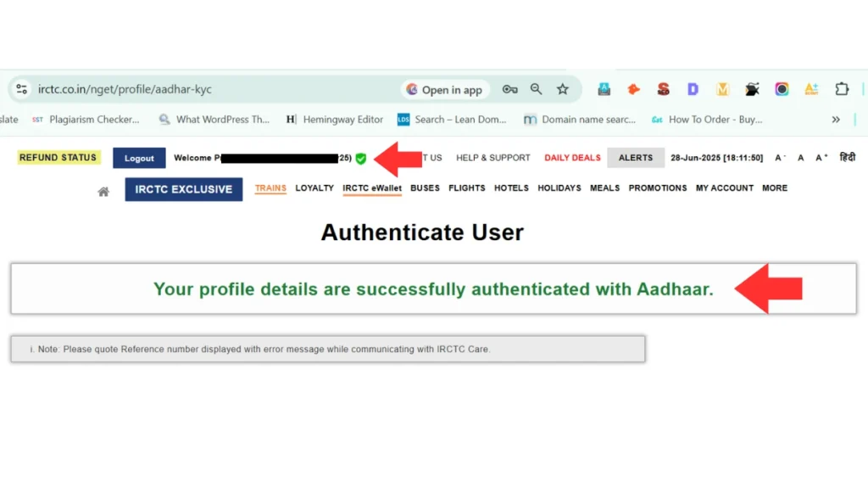The image size is (868, 481).
Task: Open the IRCTC eWallet menu
Action: pos(372,188)
